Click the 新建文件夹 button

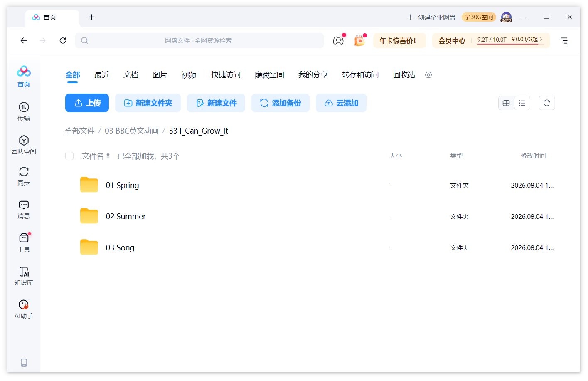pos(148,103)
